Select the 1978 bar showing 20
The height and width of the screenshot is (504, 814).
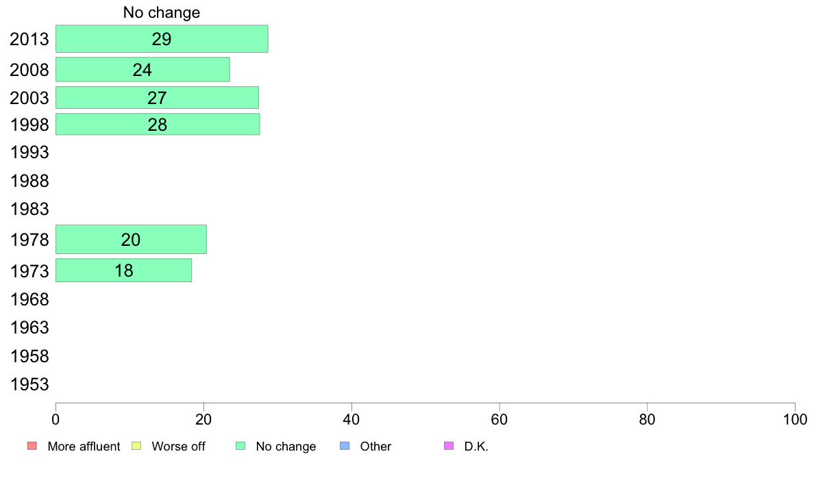131,240
